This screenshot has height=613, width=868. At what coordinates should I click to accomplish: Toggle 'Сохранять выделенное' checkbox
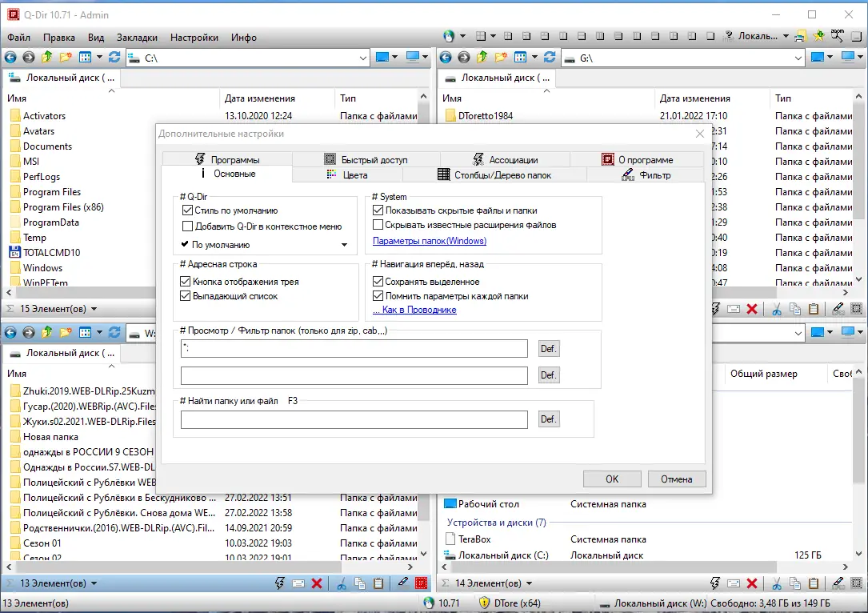(x=378, y=282)
